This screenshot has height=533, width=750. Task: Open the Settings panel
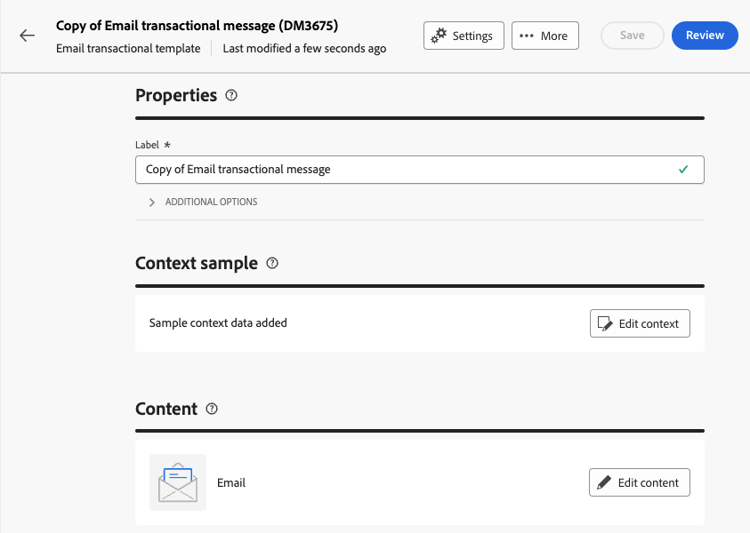pos(463,35)
